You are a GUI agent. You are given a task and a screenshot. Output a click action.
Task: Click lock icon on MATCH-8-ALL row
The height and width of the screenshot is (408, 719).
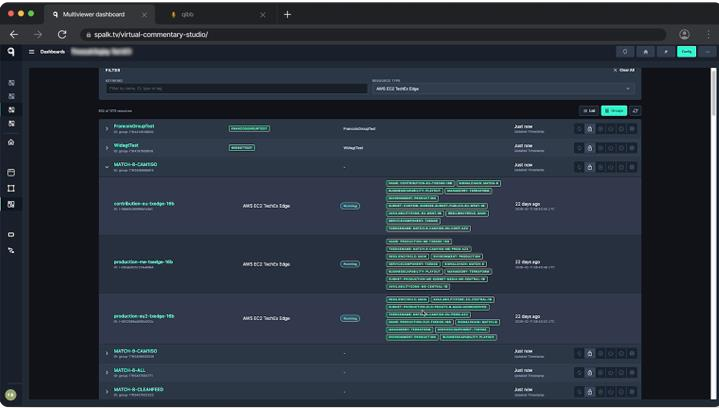coord(590,373)
